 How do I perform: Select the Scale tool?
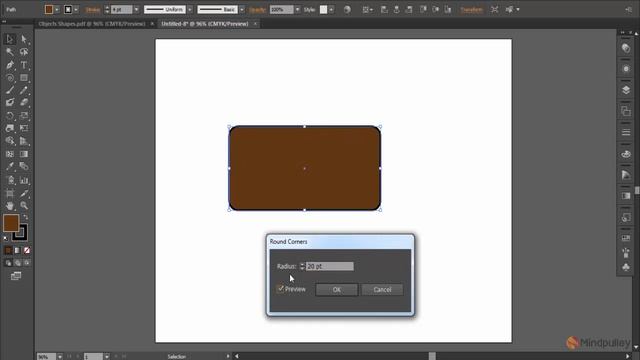[x=24, y=116]
